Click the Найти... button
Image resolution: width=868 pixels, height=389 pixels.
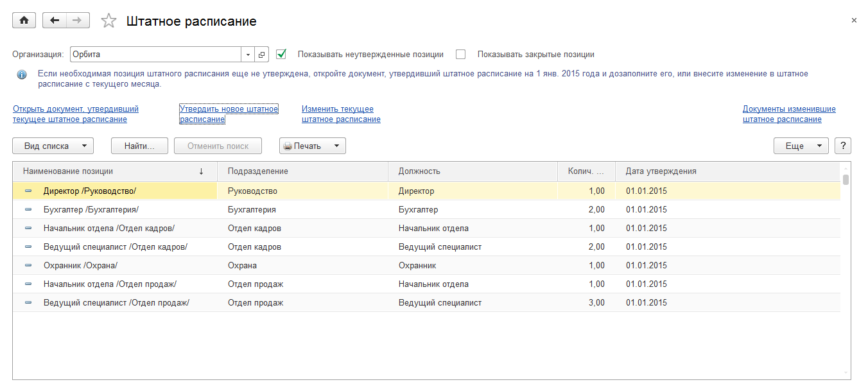[139, 146]
